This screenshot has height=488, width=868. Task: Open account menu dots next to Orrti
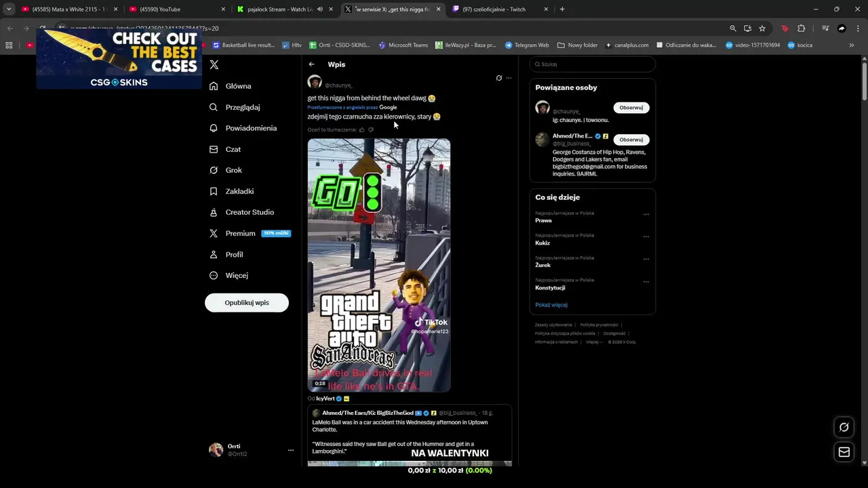click(x=291, y=450)
